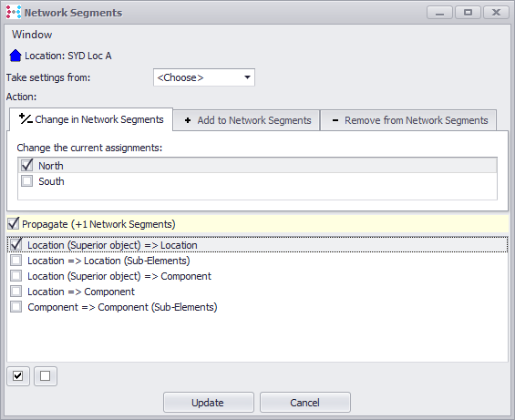Check Location (Superior object) => Component

16,276
